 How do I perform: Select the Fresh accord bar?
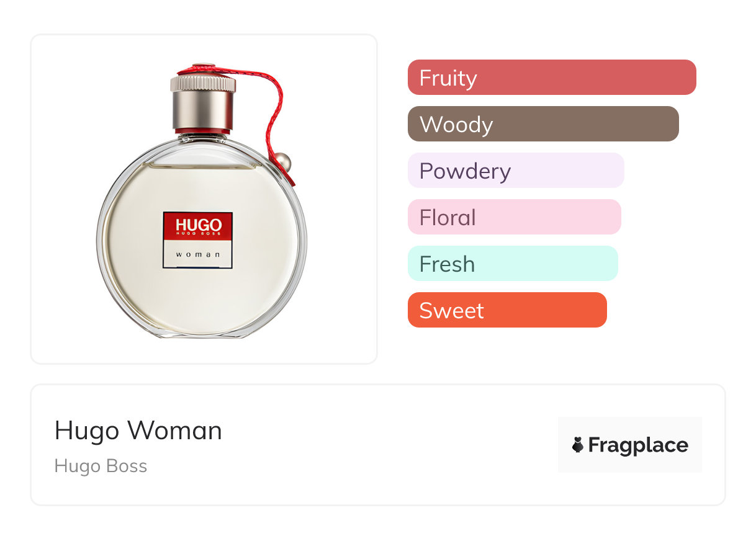513,264
